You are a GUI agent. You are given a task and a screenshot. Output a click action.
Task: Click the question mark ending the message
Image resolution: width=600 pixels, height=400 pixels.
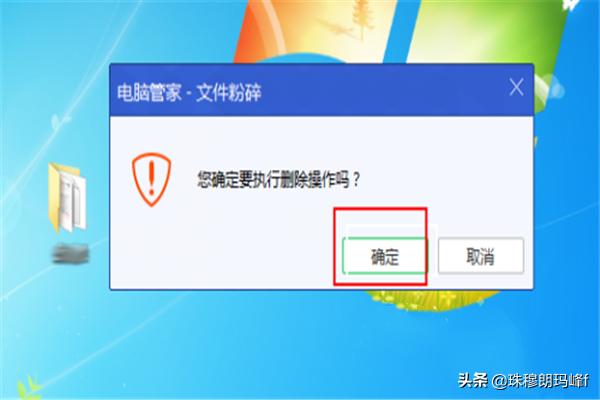pyautogui.click(x=356, y=179)
